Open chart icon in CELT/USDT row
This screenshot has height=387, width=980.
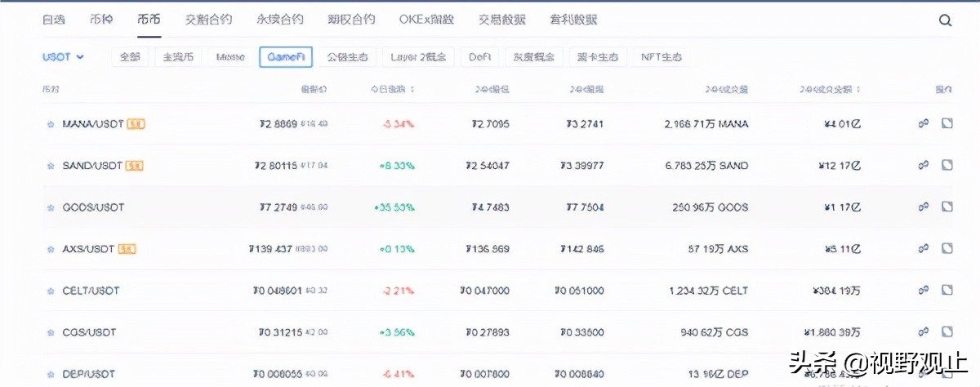click(x=924, y=290)
